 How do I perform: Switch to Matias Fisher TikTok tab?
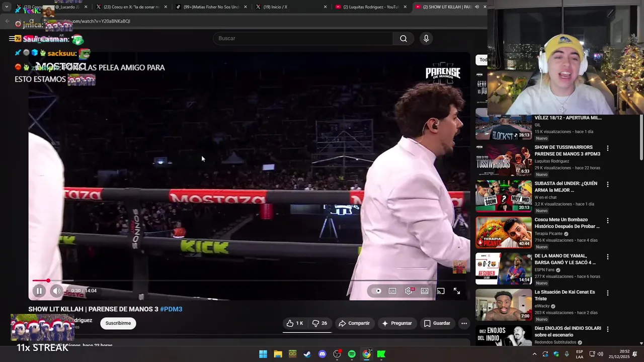point(211,7)
